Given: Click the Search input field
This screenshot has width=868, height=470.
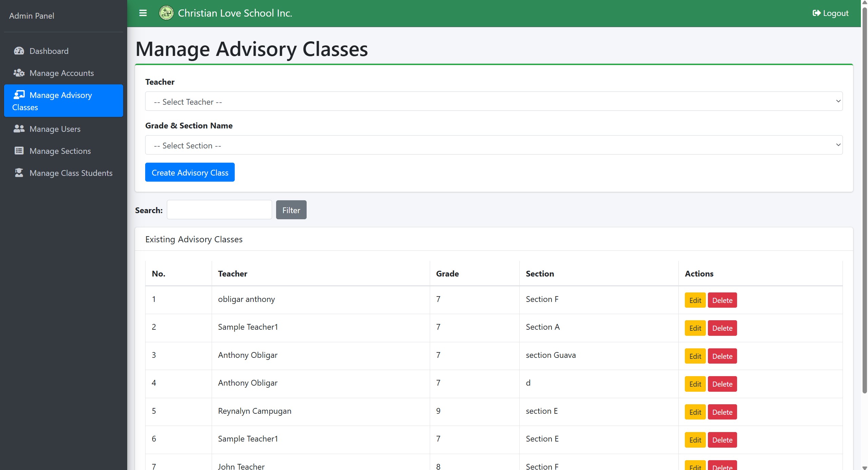Looking at the screenshot, I should pyautogui.click(x=219, y=210).
